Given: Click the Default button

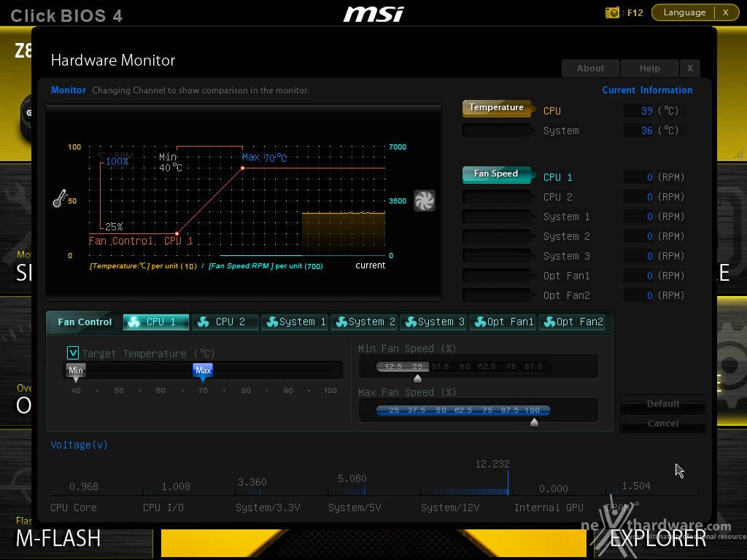Looking at the screenshot, I should tap(662, 404).
